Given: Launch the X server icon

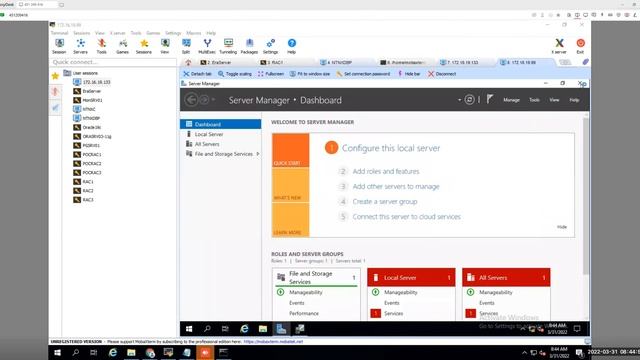Looking at the screenshot, I should [559, 46].
